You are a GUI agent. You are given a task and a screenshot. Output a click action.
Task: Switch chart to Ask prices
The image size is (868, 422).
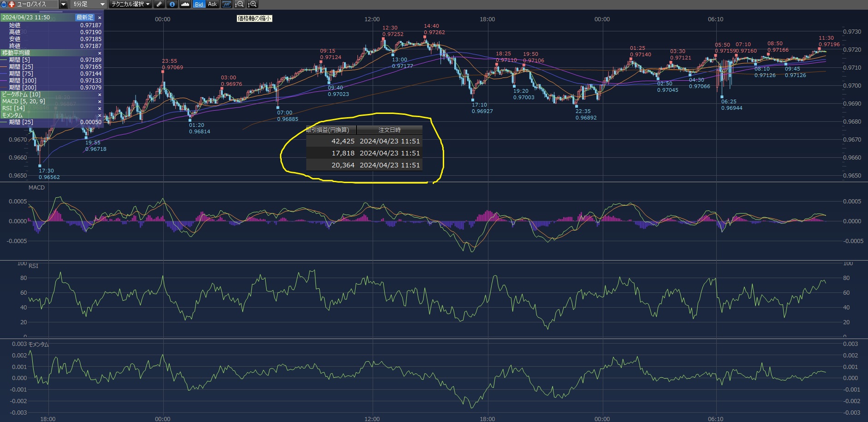click(212, 4)
